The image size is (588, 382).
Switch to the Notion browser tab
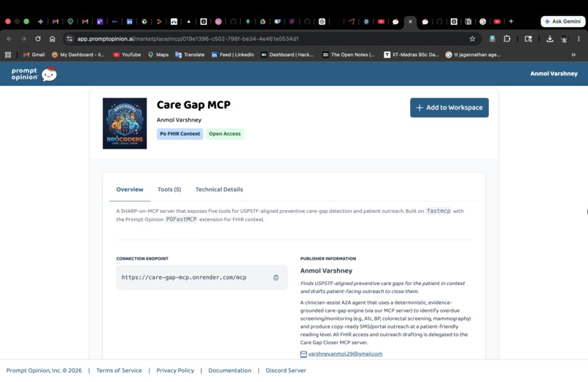coord(468,21)
